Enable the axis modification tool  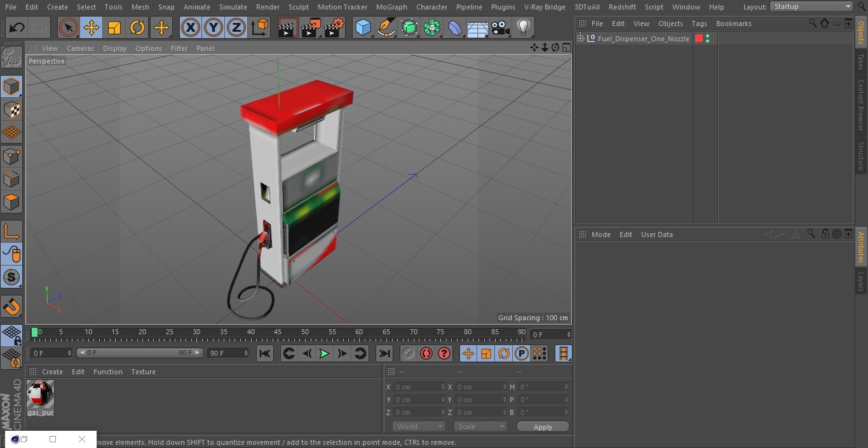[x=11, y=231]
